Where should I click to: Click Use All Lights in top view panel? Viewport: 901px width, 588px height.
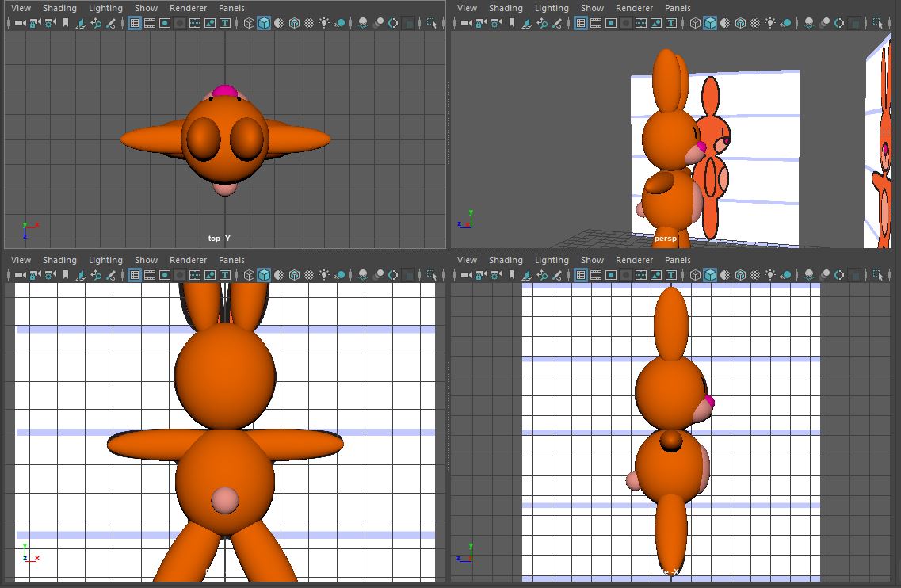point(324,23)
